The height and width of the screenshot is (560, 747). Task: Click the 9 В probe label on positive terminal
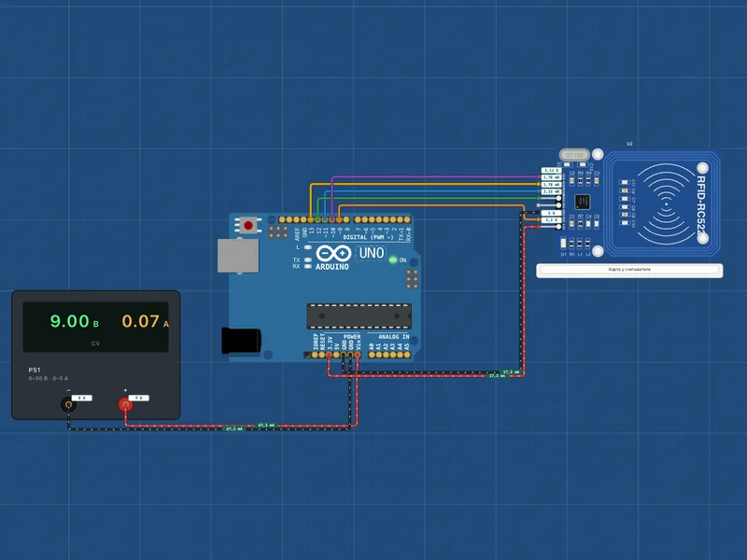click(138, 399)
